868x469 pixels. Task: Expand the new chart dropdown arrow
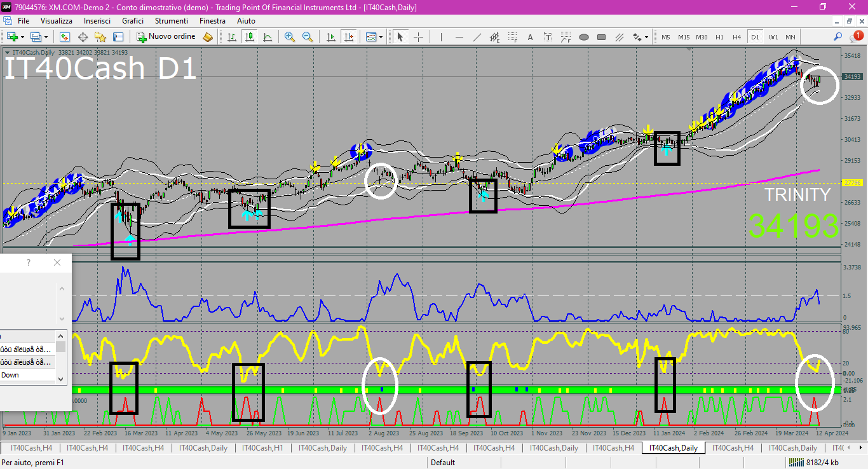pos(22,37)
